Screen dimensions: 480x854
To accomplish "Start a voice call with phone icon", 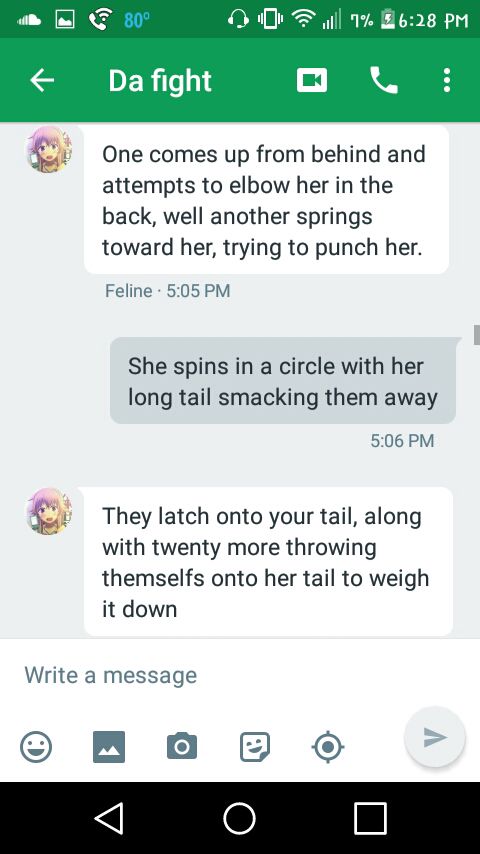I will click(384, 81).
